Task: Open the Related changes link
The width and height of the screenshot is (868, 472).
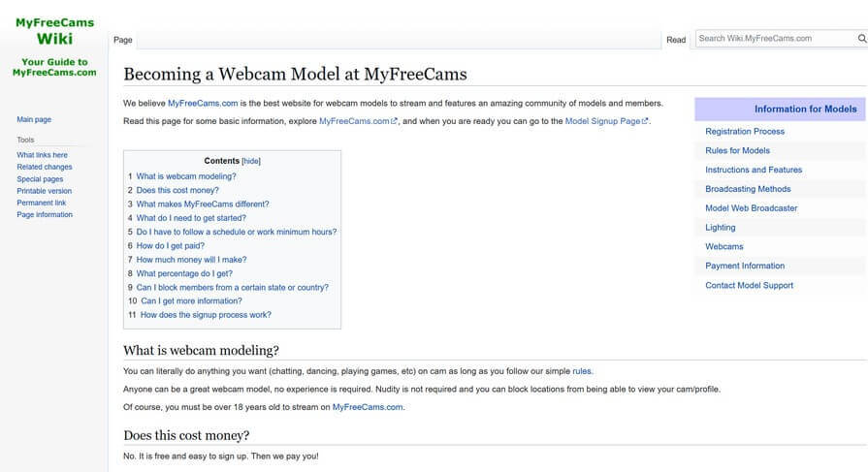Action: point(45,167)
